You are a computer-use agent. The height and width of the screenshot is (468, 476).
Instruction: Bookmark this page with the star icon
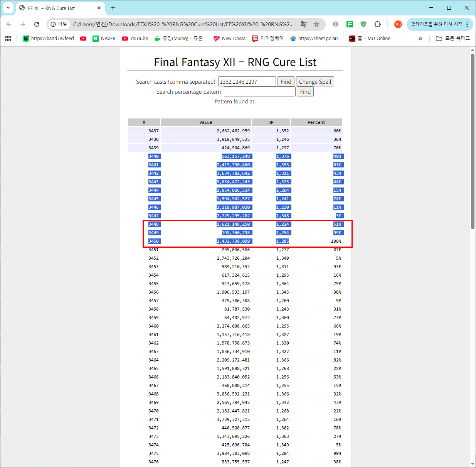[316, 24]
